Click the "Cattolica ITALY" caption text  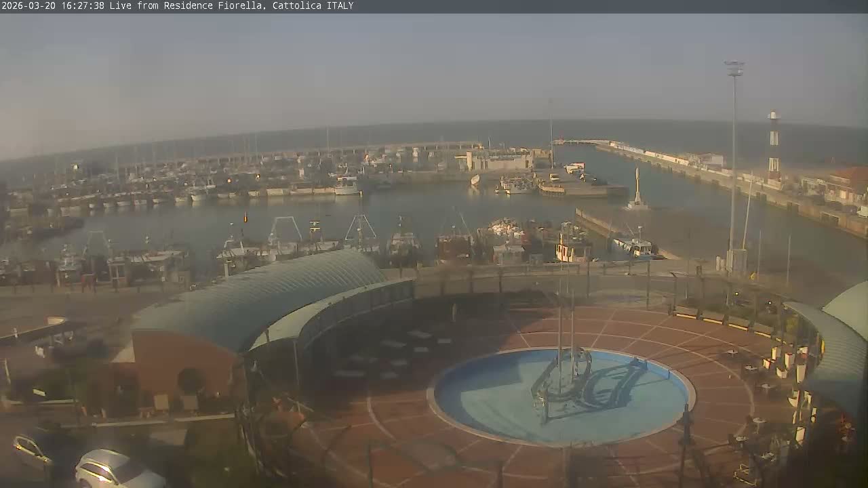pos(313,5)
